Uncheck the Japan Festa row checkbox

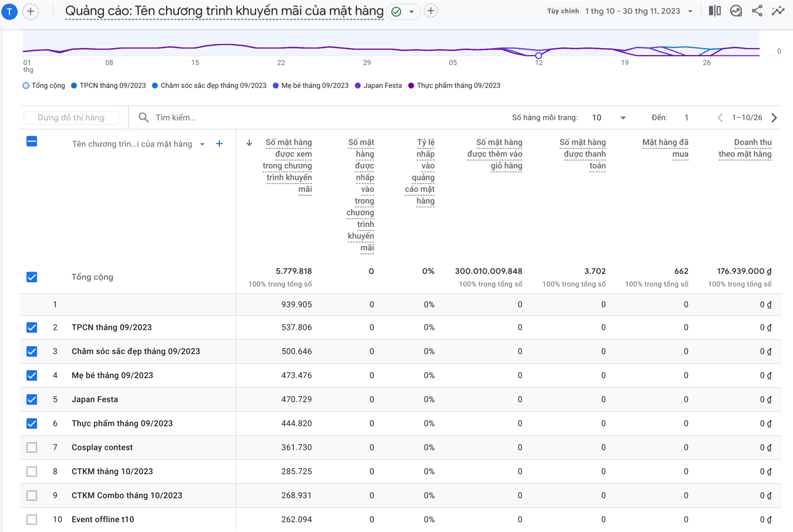pos(32,399)
